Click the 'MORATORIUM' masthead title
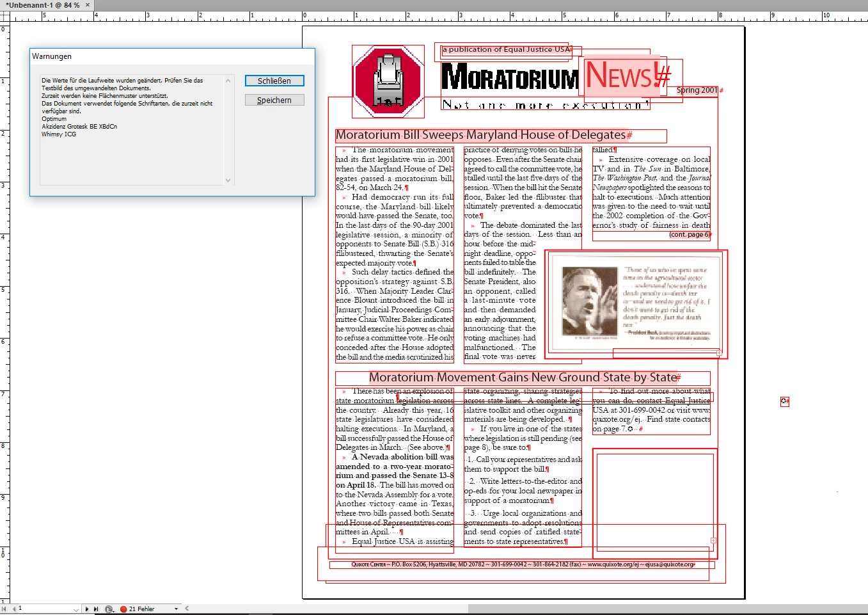The height and width of the screenshot is (615, 868). pyautogui.click(x=510, y=77)
